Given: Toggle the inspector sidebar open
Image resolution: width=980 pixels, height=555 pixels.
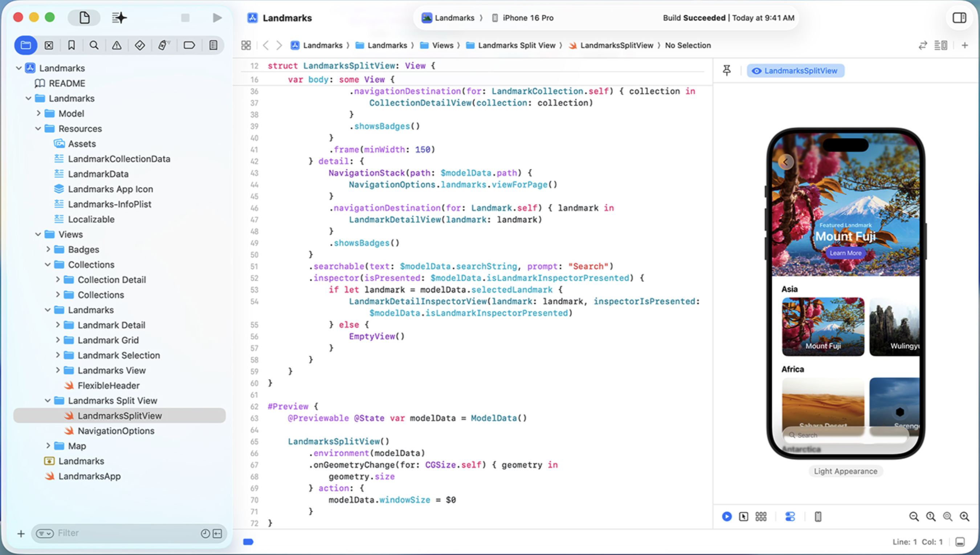Looking at the screenshot, I should (x=959, y=17).
